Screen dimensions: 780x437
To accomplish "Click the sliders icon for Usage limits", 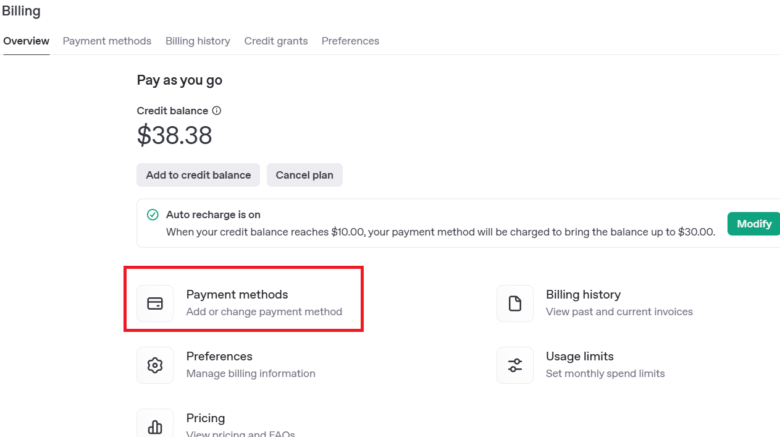I will 515,365.
